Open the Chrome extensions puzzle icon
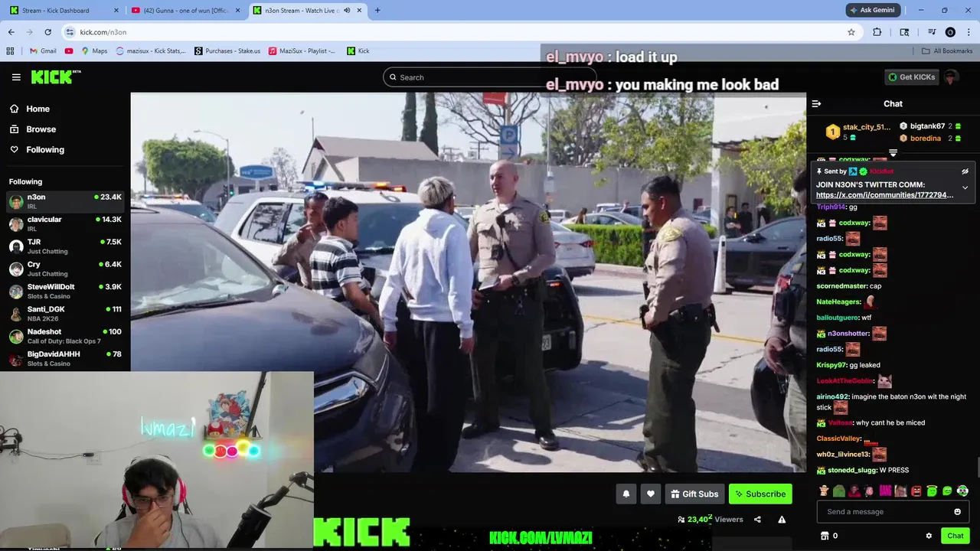This screenshot has width=980, height=551. (877, 32)
